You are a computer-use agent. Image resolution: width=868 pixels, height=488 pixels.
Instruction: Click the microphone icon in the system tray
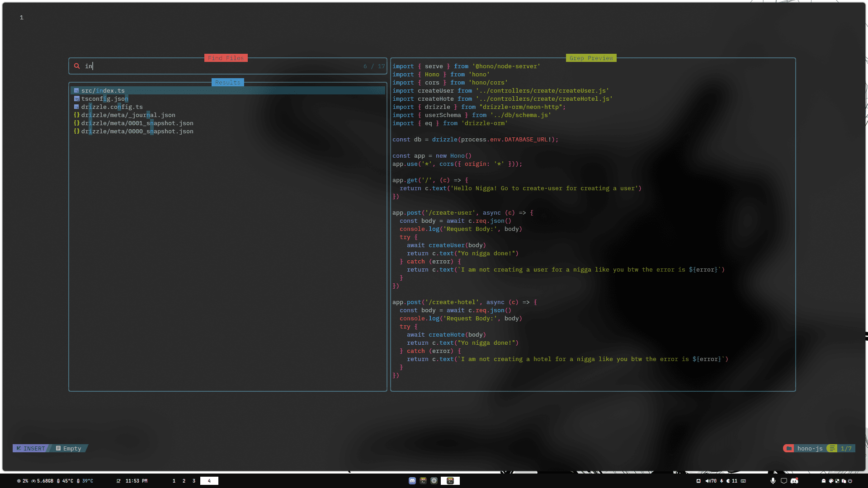773,481
